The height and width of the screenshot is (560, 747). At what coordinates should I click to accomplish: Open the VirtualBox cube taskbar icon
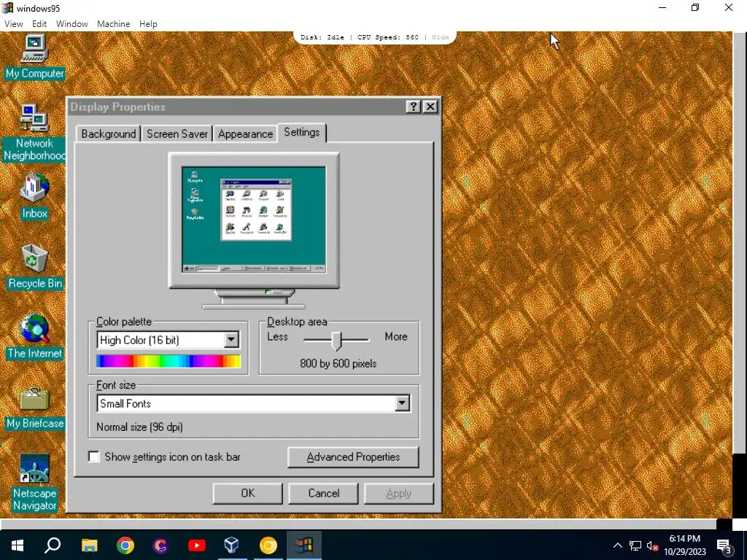(x=232, y=545)
